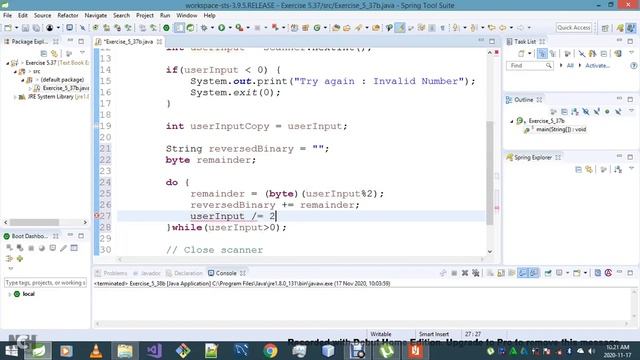This screenshot has width=640, height=360.
Task: Click the green Run button in toolbar
Action: (x=222, y=28)
